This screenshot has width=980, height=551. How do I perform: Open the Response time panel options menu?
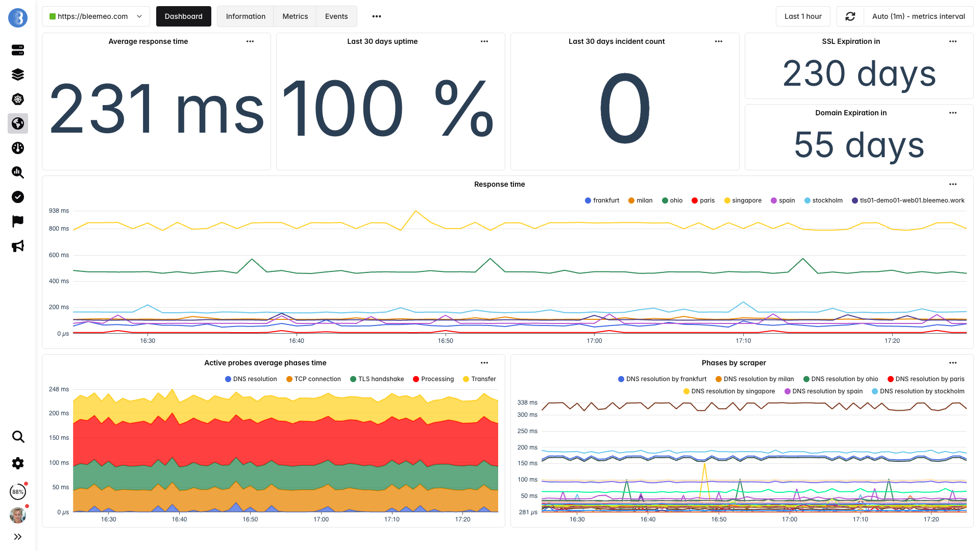952,184
